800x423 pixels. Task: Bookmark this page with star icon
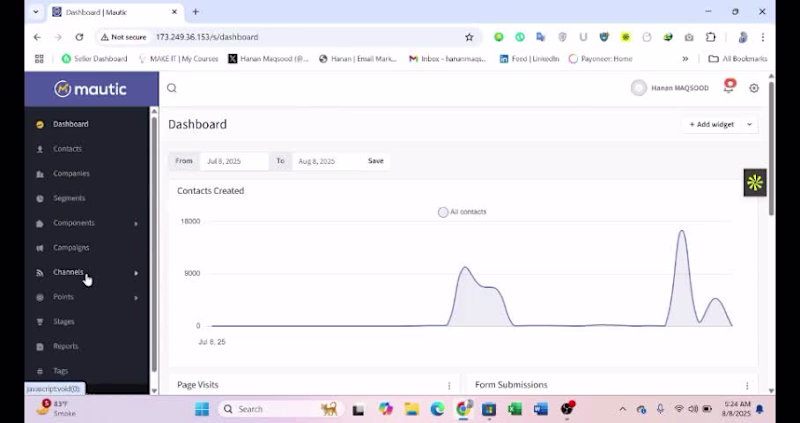(469, 37)
